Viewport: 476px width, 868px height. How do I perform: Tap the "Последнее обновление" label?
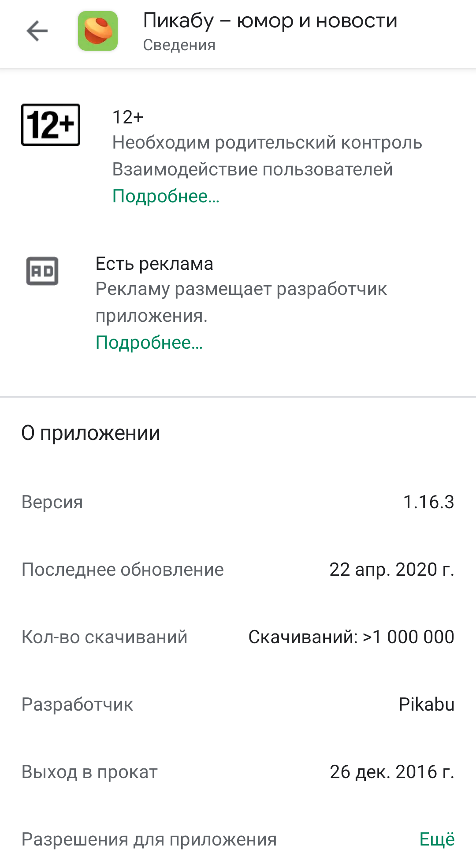pos(123,570)
